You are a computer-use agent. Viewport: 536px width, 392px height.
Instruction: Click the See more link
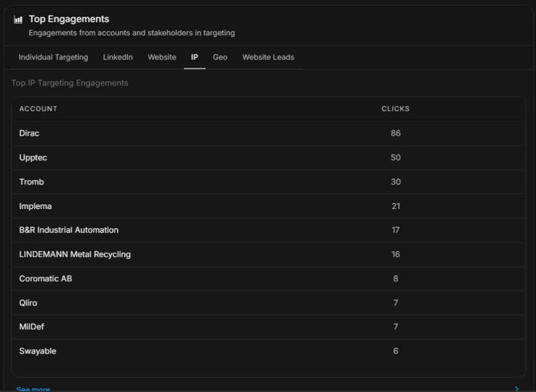[x=33, y=389]
